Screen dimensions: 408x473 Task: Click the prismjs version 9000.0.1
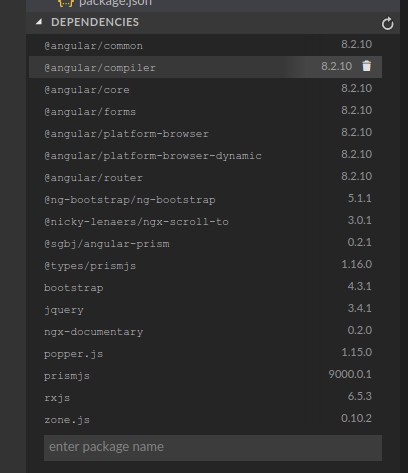click(x=350, y=374)
